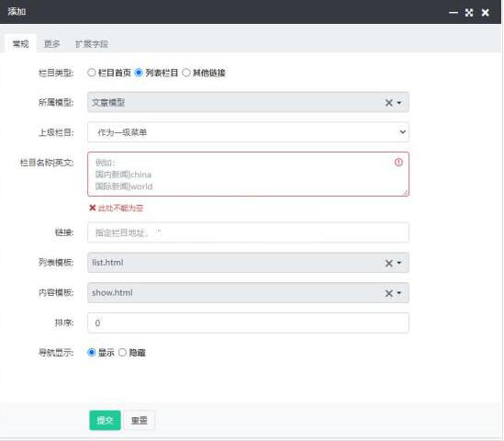Viewport: 504px width, 441px height.
Task: Select 栏目首页 radio option
Action: pos(92,73)
